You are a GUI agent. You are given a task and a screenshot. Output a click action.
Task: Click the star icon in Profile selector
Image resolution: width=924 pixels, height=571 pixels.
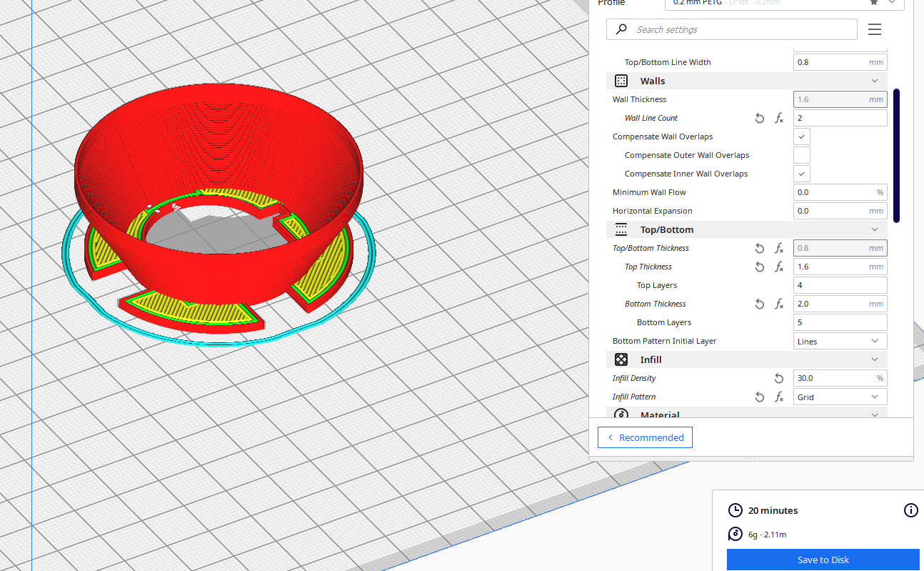(x=874, y=2)
